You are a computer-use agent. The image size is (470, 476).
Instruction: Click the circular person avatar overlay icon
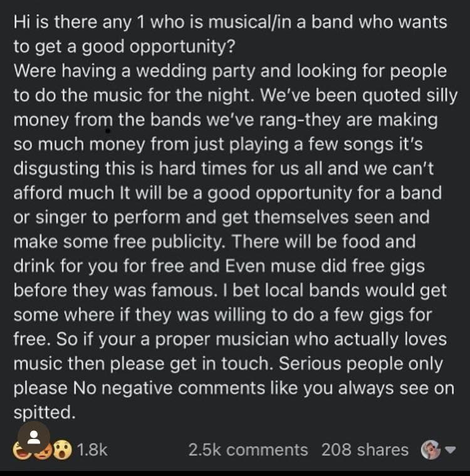coord(34,437)
